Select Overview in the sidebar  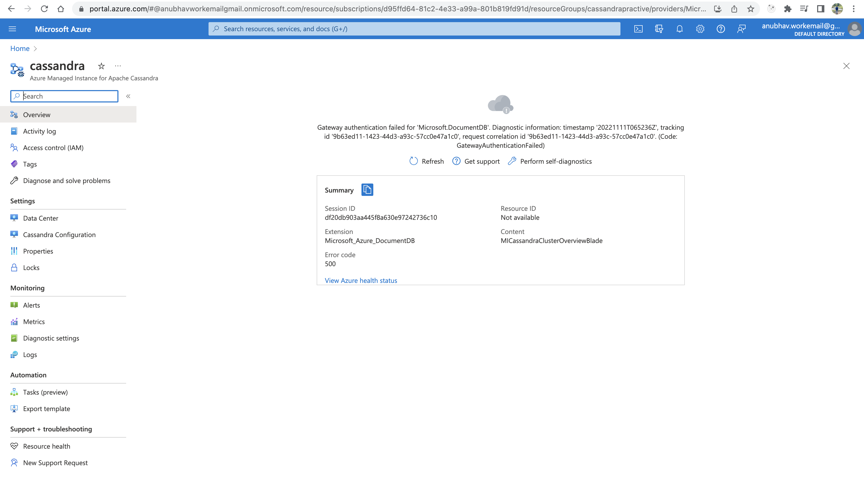pos(37,115)
